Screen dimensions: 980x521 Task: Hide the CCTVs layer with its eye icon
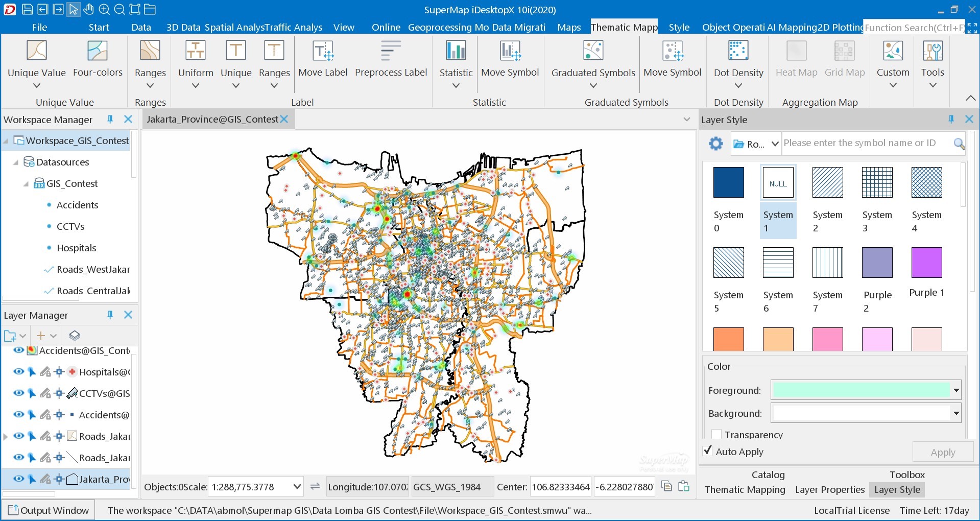(19, 393)
